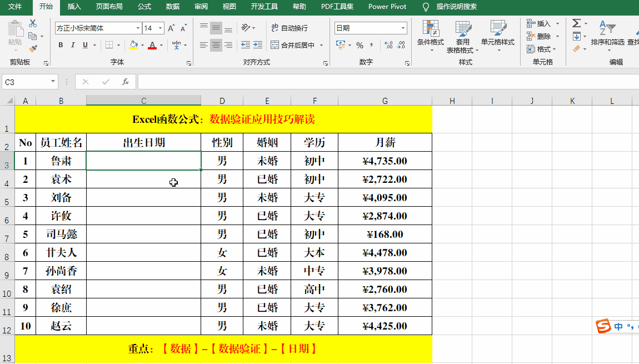Open 单元格样式 cell styles
The height and width of the screenshot is (364, 639).
coord(498,37)
